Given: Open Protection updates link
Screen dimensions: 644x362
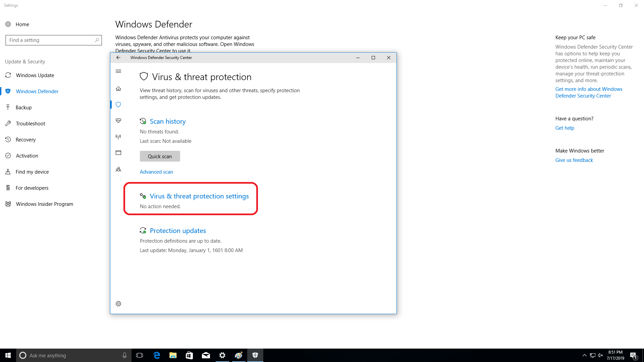Looking at the screenshot, I should pyautogui.click(x=178, y=231).
